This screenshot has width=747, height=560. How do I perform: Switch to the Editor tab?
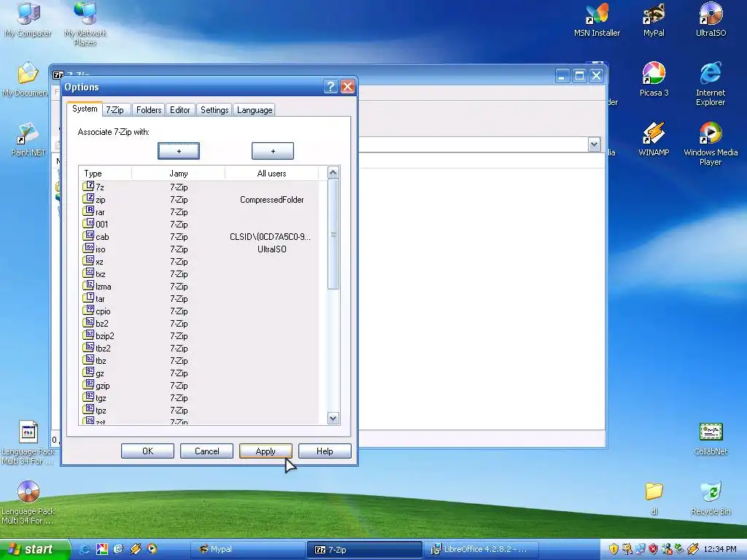[x=180, y=110]
